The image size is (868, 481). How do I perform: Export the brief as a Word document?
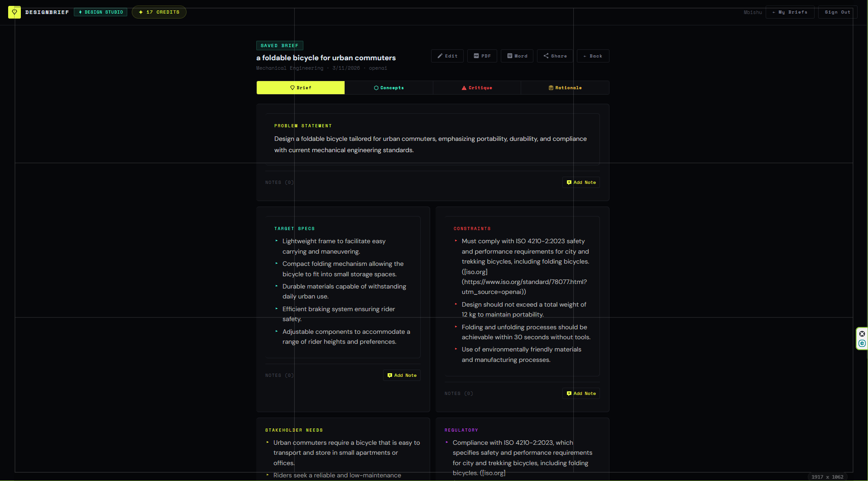coord(517,56)
